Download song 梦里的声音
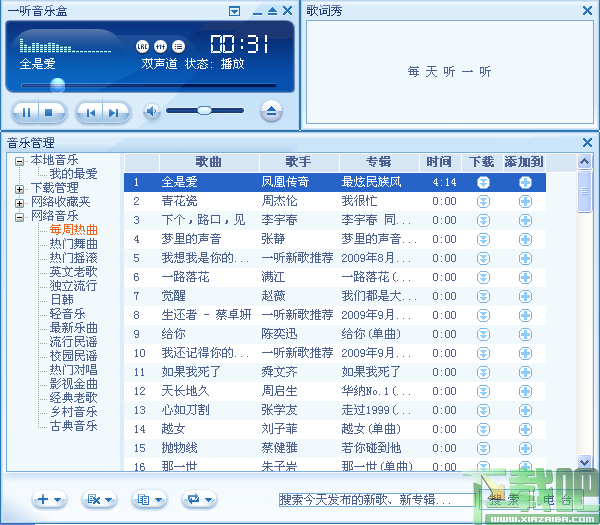 pos(483,240)
